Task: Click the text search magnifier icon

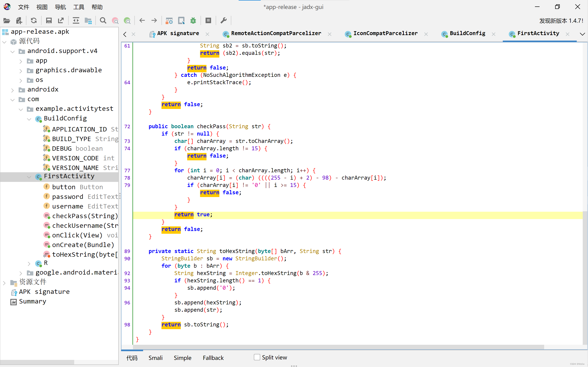Action: coord(103,21)
